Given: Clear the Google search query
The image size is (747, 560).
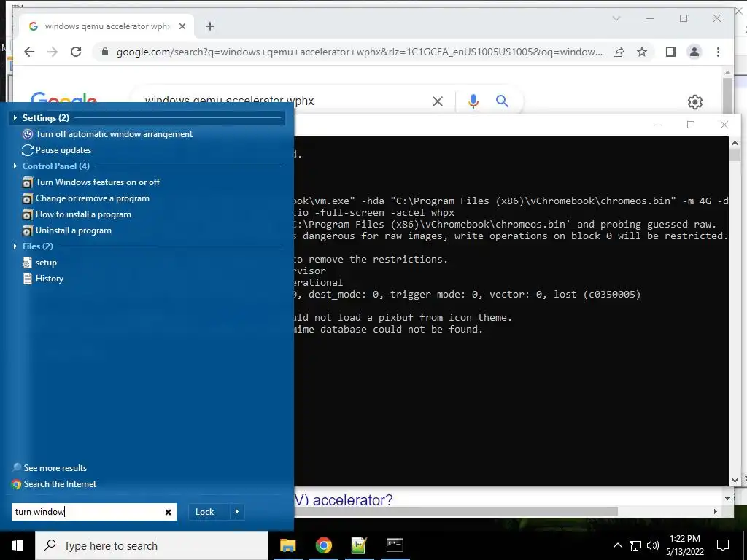Looking at the screenshot, I should [x=438, y=101].
